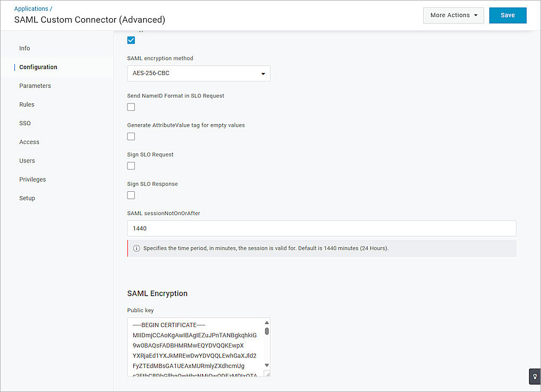Check the Sign SLO Response box

[x=131, y=195]
